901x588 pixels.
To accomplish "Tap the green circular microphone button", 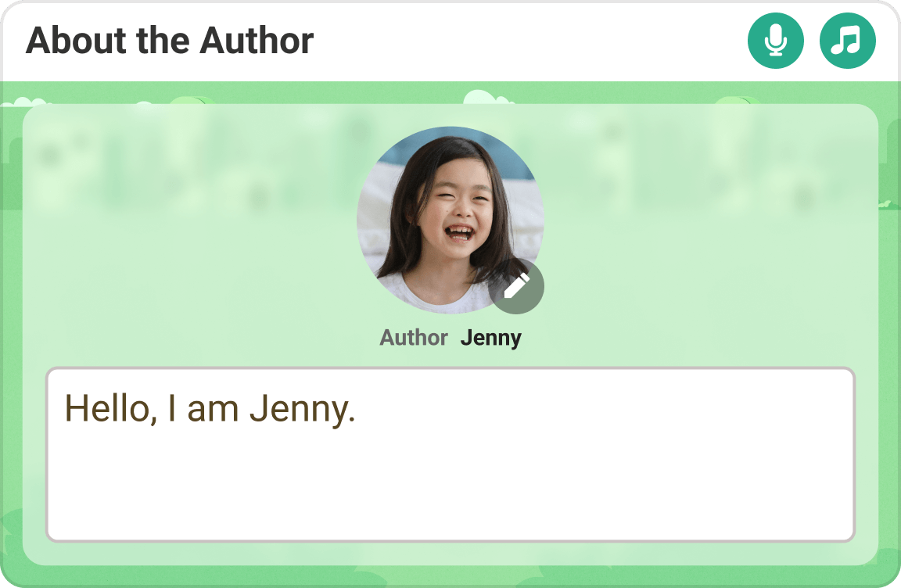I will 776,41.
